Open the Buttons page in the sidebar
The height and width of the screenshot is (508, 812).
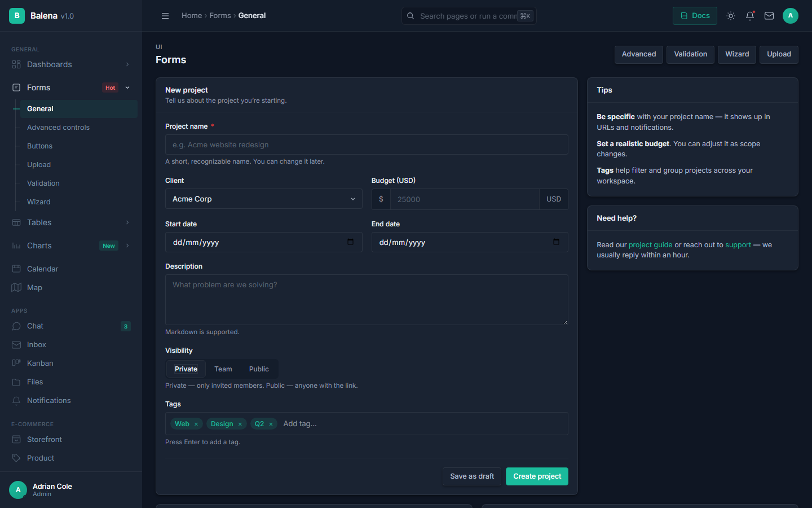[x=79, y=146]
